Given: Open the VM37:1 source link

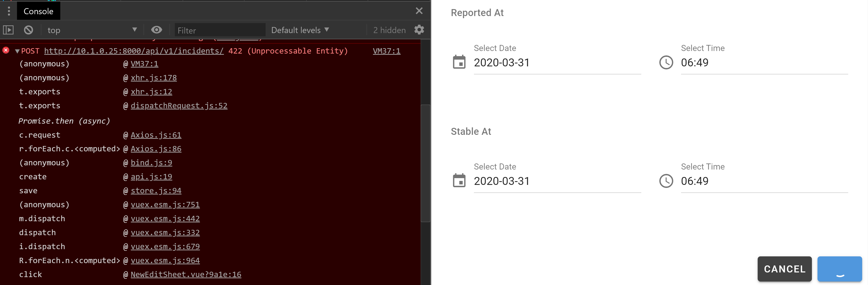Looking at the screenshot, I should [x=386, y=51].
